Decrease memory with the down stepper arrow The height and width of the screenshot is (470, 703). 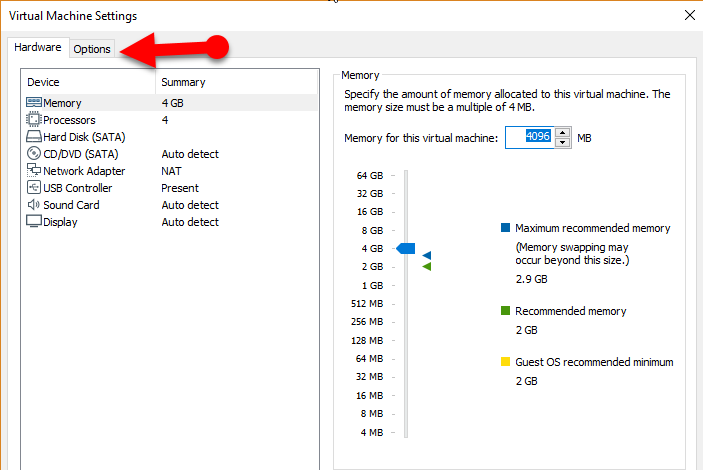563,142
